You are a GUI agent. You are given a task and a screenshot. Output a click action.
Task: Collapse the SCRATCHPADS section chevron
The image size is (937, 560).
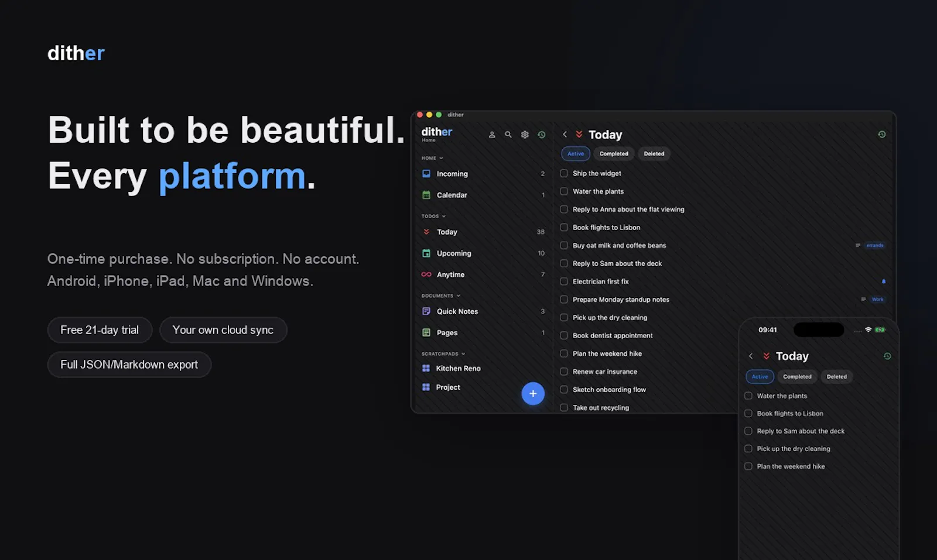463,353
